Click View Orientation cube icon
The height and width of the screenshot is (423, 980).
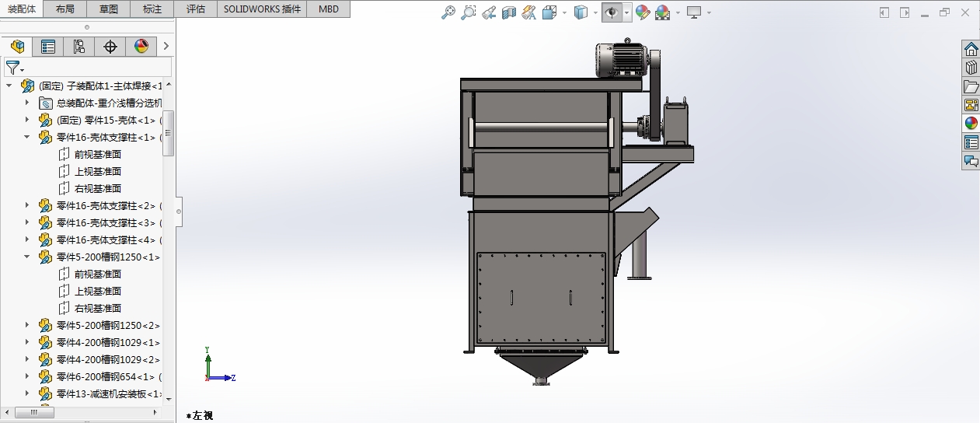point(549,12)
